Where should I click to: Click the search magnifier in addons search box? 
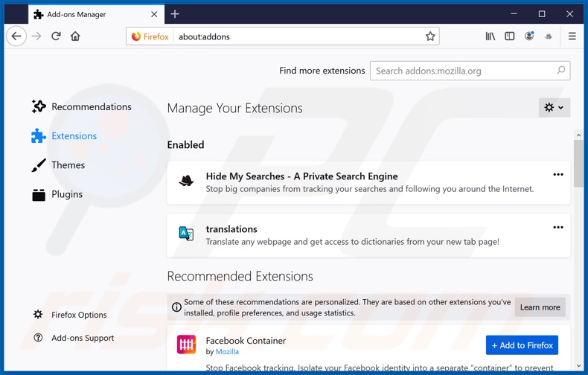pos(560,70)
